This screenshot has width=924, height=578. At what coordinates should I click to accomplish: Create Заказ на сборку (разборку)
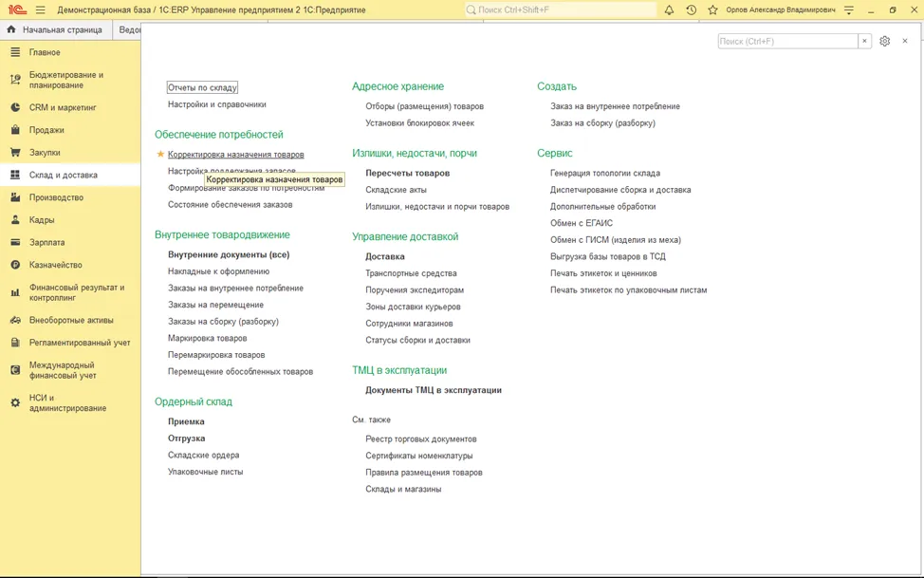coord(602,123)
